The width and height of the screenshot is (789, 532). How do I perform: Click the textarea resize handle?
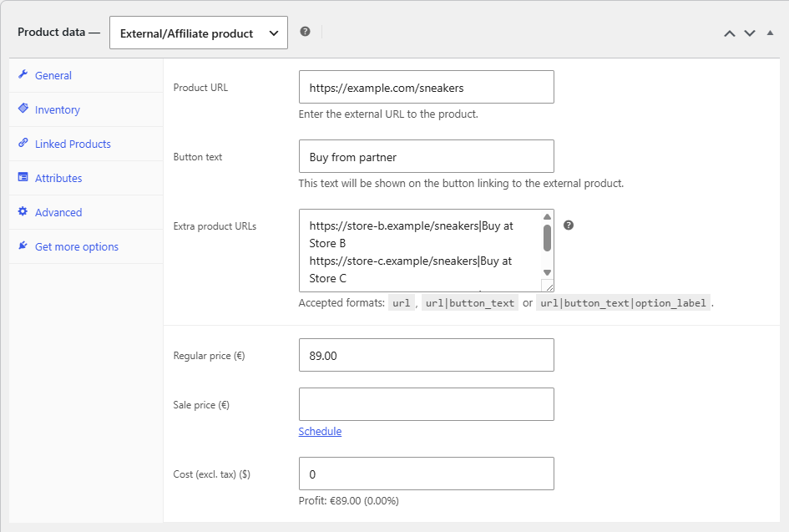549,286
